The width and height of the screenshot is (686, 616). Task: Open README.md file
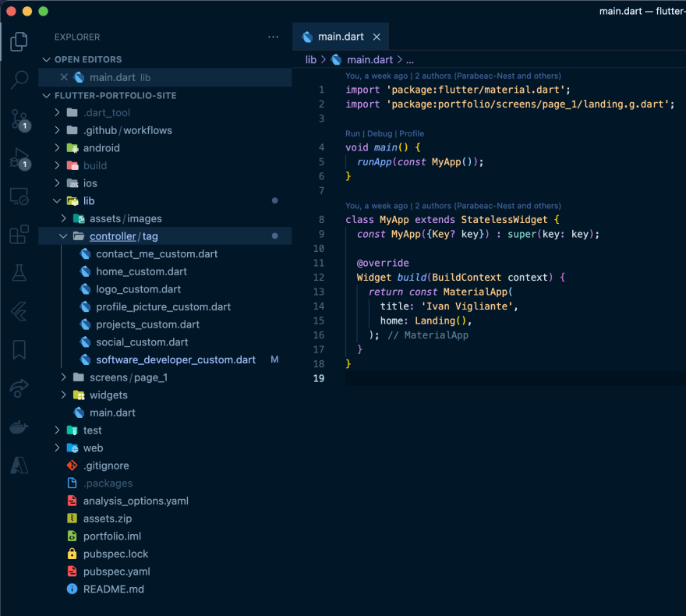click(113, 589)
